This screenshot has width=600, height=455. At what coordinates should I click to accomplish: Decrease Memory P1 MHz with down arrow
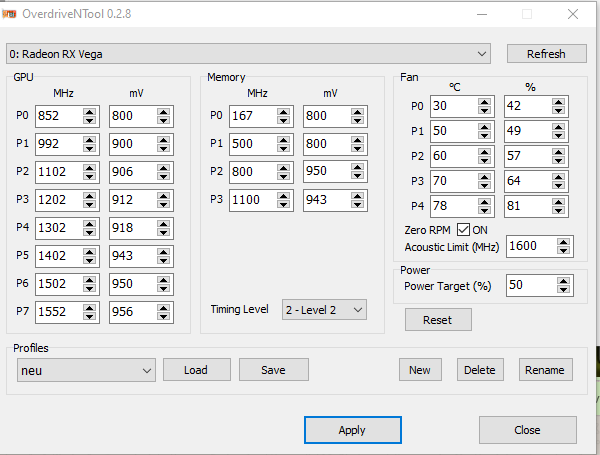tap(284, 148)
